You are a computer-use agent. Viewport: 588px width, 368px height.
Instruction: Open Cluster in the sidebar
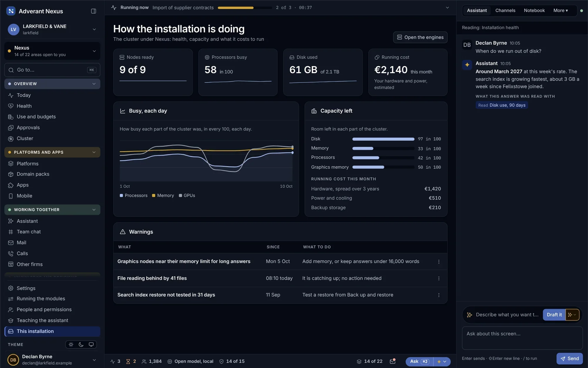coord(52,138)
